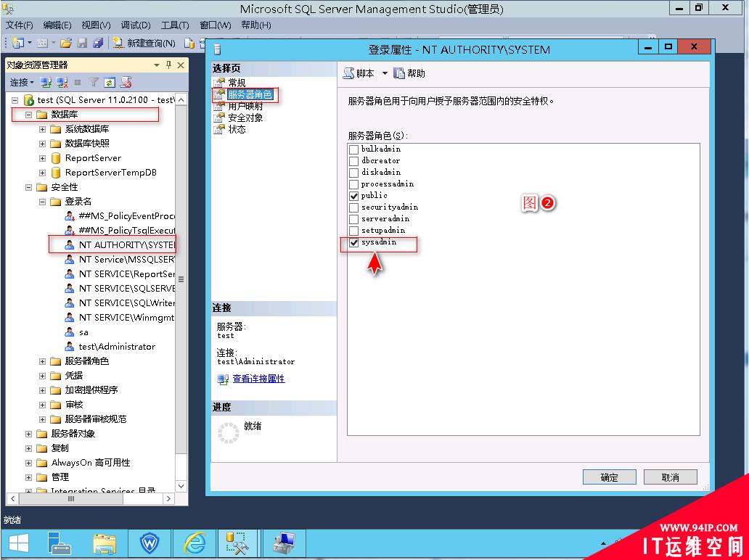Expand the ReportServerTempDB database node

pos(43,173)
